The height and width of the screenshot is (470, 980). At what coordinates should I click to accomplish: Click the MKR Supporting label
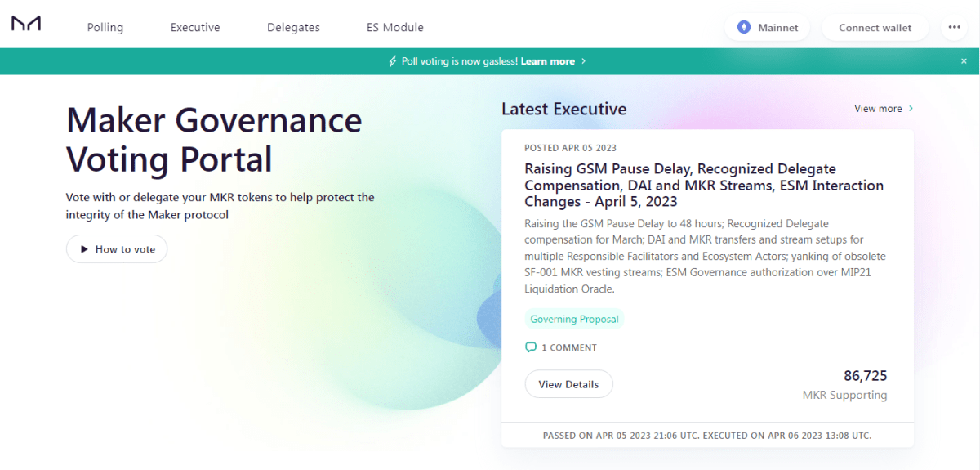tap(844, 395)
